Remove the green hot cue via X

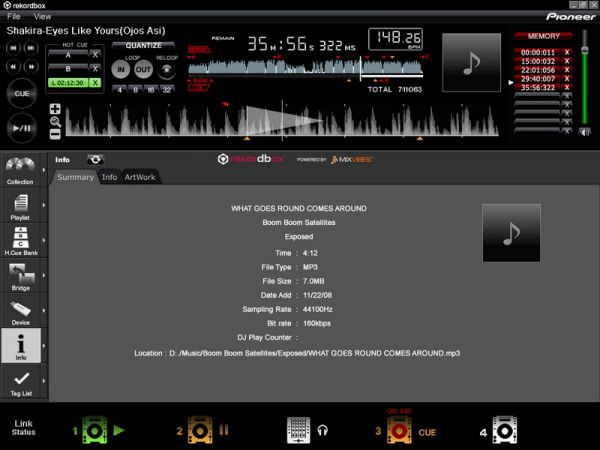[95, 83]
